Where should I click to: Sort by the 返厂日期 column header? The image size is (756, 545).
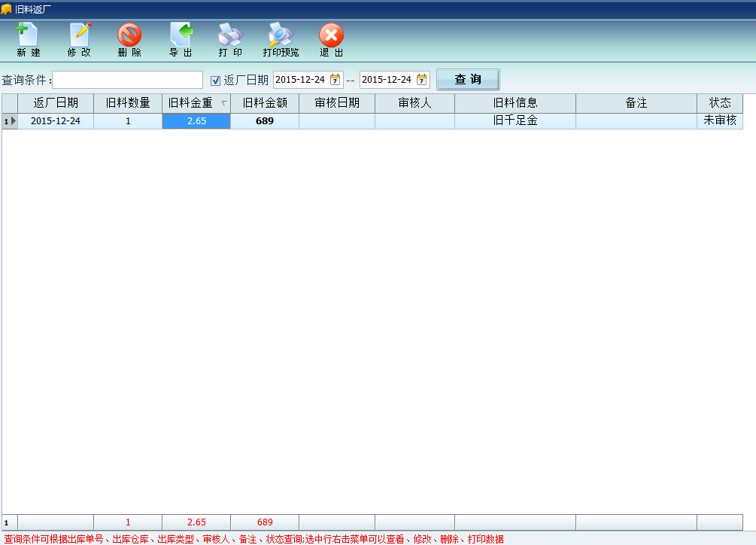pyautogui.click(x=56, y=103)
